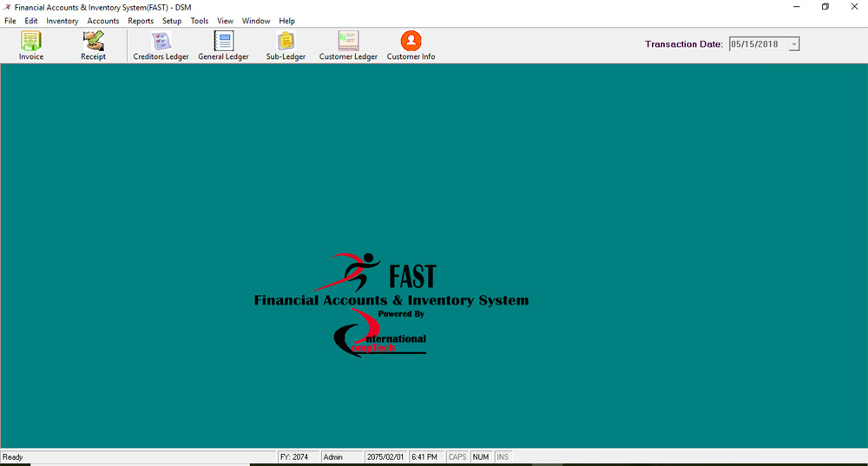Minimize the FAST window
The height and width of the screenshot is (466, 868).
pos(797,7)
